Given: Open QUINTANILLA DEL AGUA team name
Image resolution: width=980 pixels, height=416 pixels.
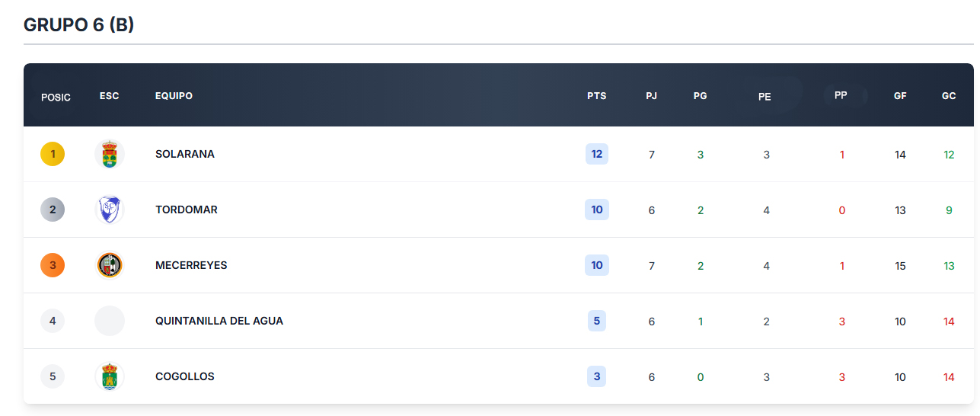Looking at the screenshot, I should coord(219,321).
